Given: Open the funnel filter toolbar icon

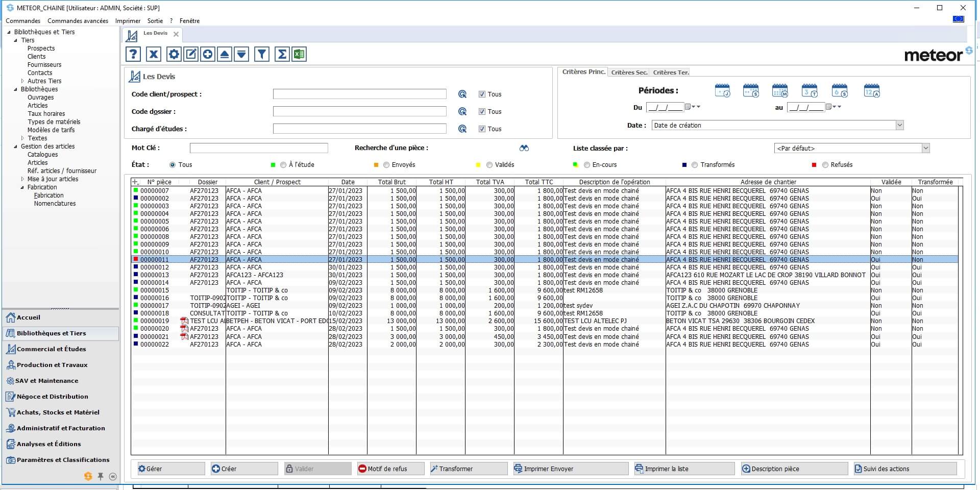Looking at the screenshot, I should [262, 54].
